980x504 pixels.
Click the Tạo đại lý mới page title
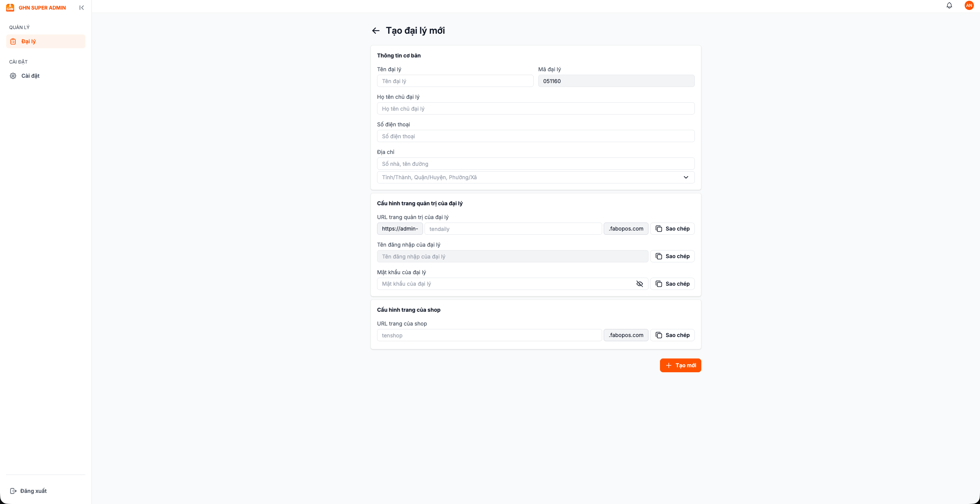pyautogui.click(x=415, y=31)
